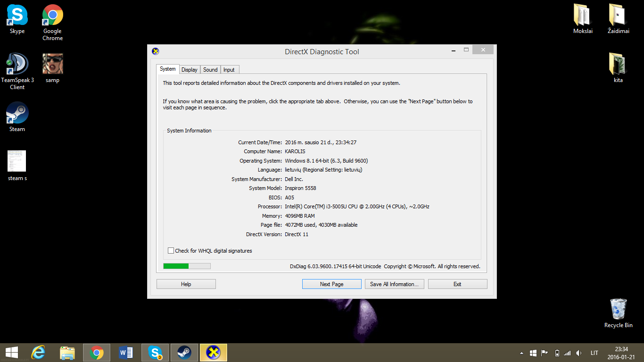
Task: Click the Exit button
Action: pos(457,284)
